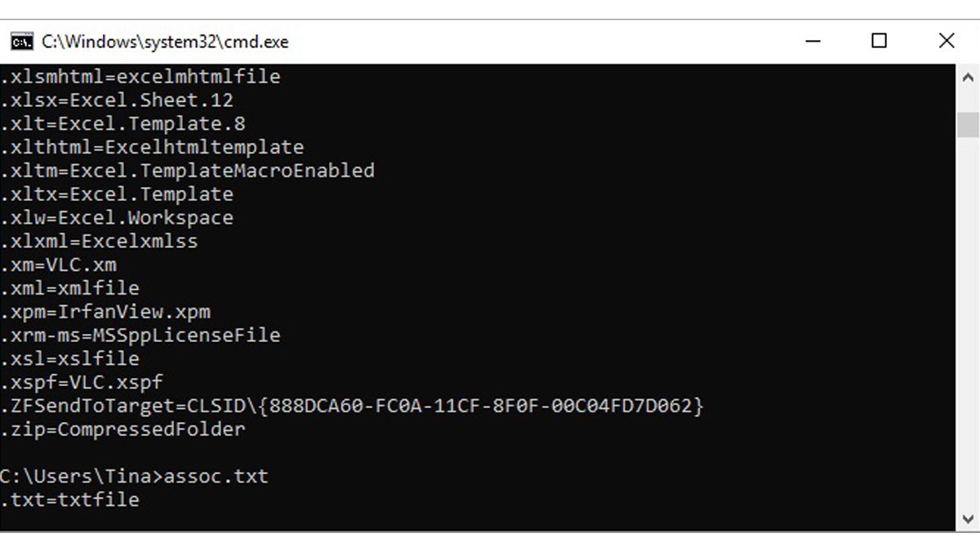The height and width of the screenshot is (551, 980).
Task: Minimize the Command Prompt window
Action: coord(813,41)
